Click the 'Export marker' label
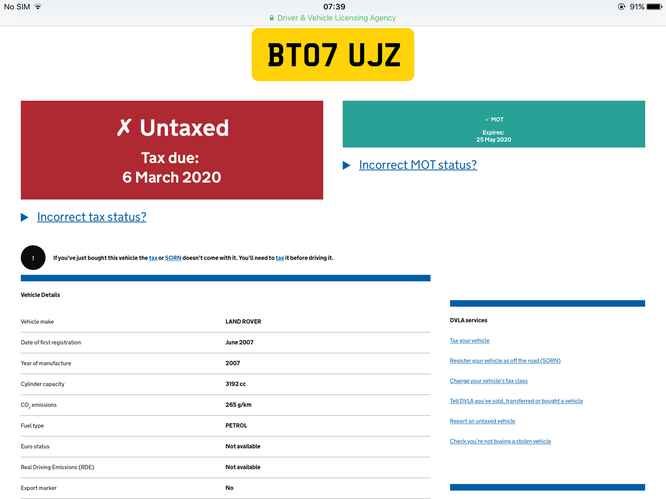Image resolution: width=666 pixels, height=499 pixels. point(39,488)
